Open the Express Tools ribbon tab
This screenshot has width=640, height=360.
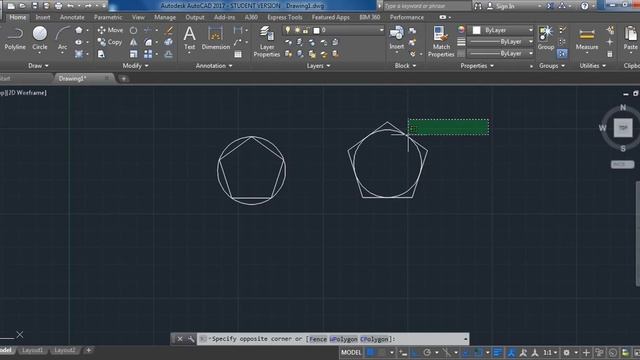coord(284,17)
